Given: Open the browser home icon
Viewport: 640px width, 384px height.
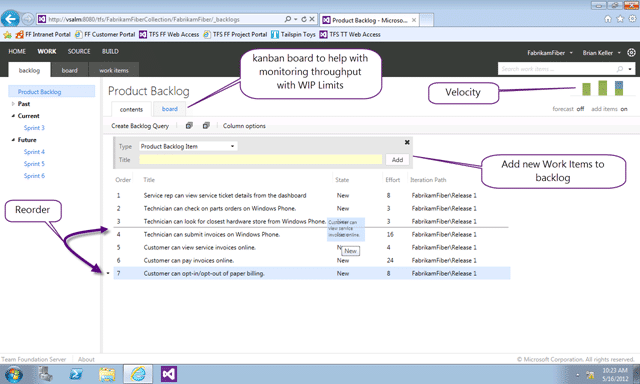Looking at the screenshot, I should tap(608, 19).
